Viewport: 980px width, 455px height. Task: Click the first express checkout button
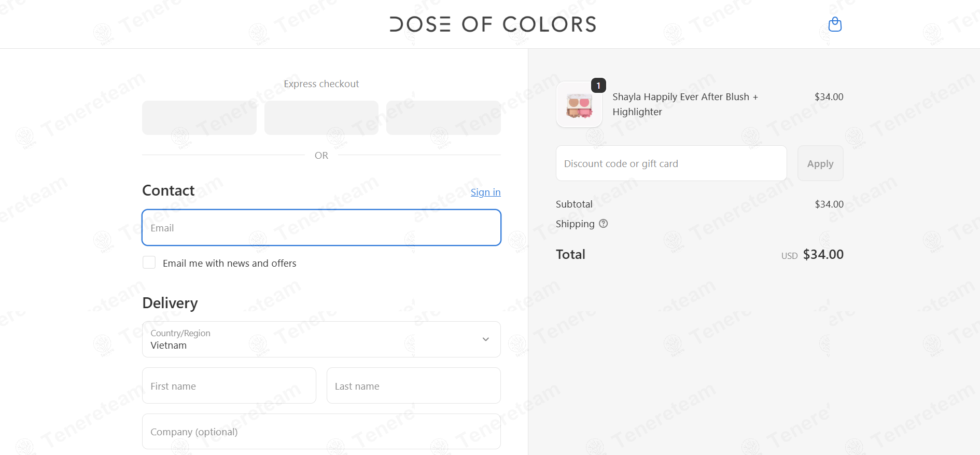pyautogui.click(x=199, y=118)
